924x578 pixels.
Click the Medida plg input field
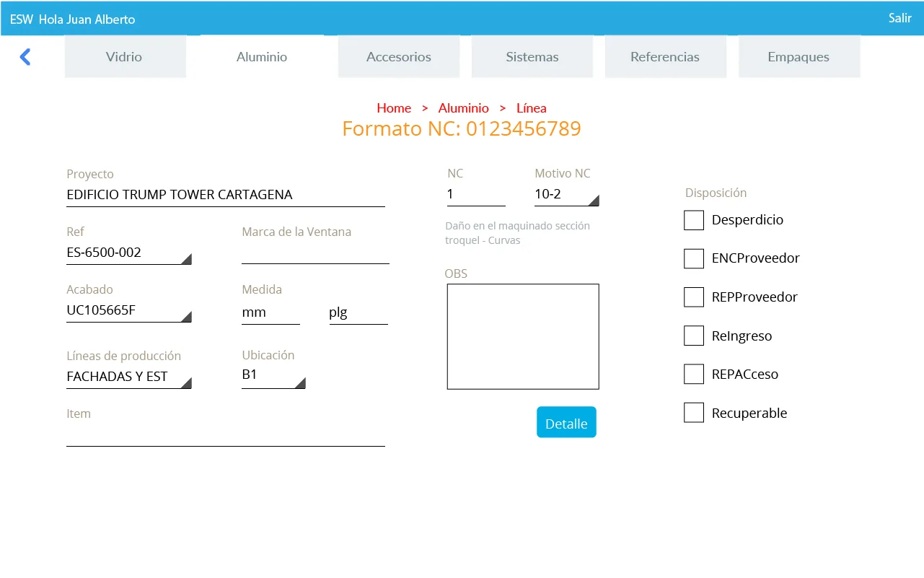point(358,313)
